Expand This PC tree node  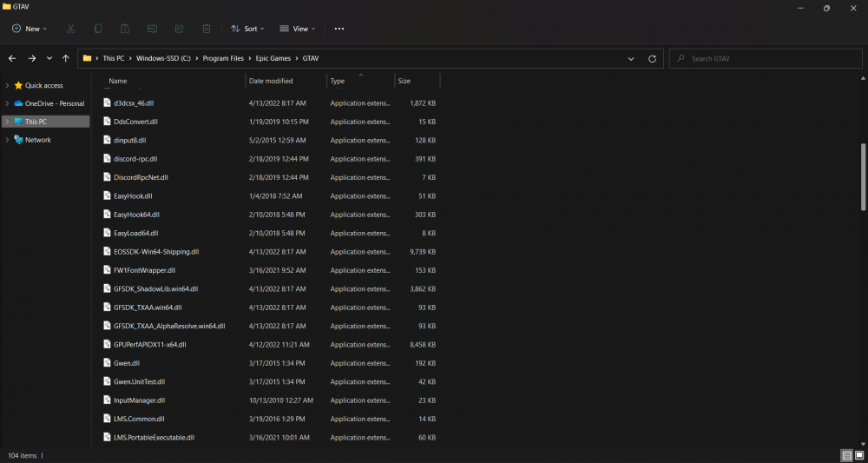pyautogui.click(x=7, y=122)
